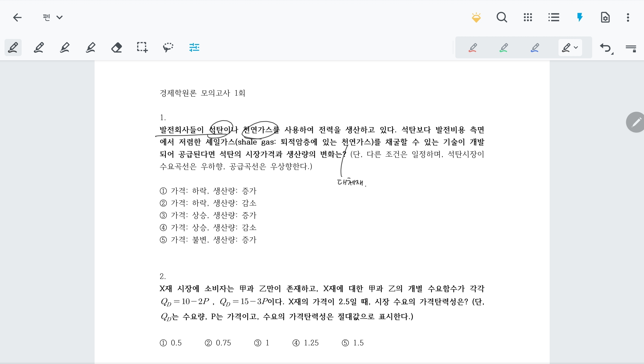Click the blue lightning bolt icon
This screenshot has height=364, width=644.
point(580,17)
